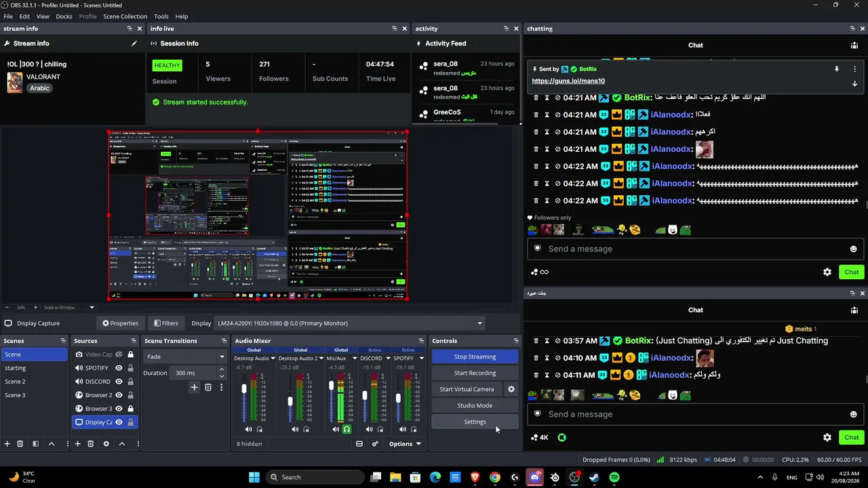Toggle Browser 2 source visibility
The height and width of the screenshot is (488, 868).
pyautogui.click(x=119, y=395)
